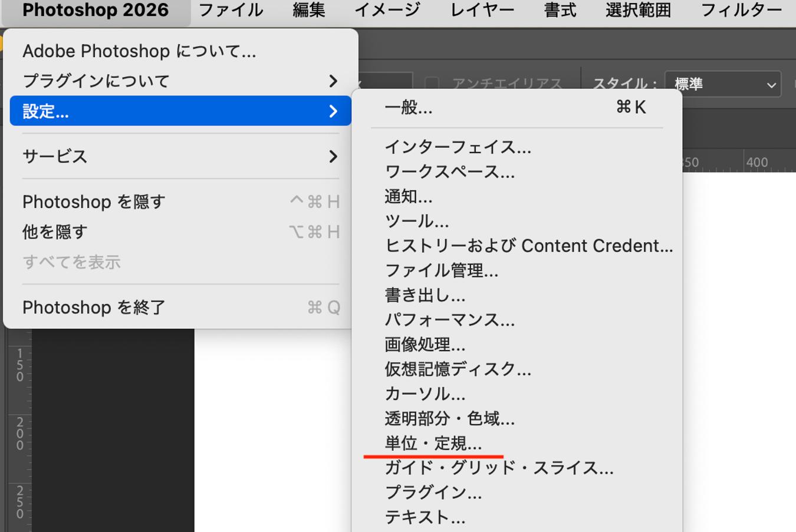Open the イメージ menu
Screen dimensions: 796x532
(387, 11)
